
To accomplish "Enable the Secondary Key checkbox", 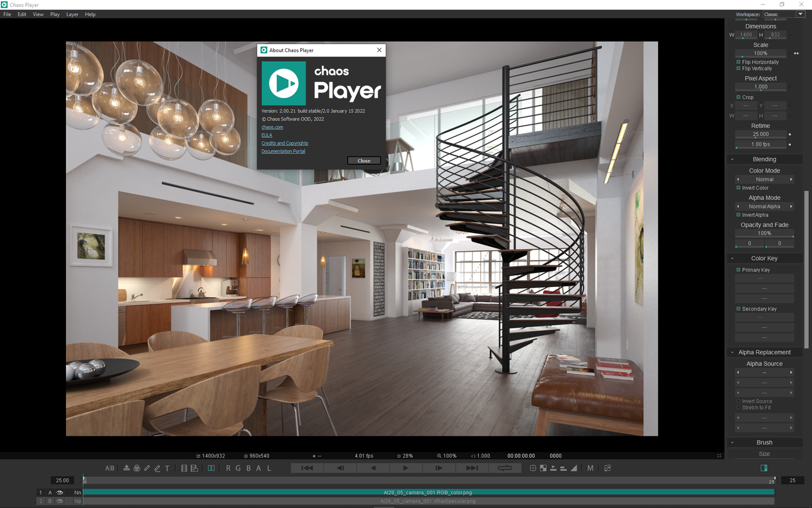I will [x=738, y=309].
